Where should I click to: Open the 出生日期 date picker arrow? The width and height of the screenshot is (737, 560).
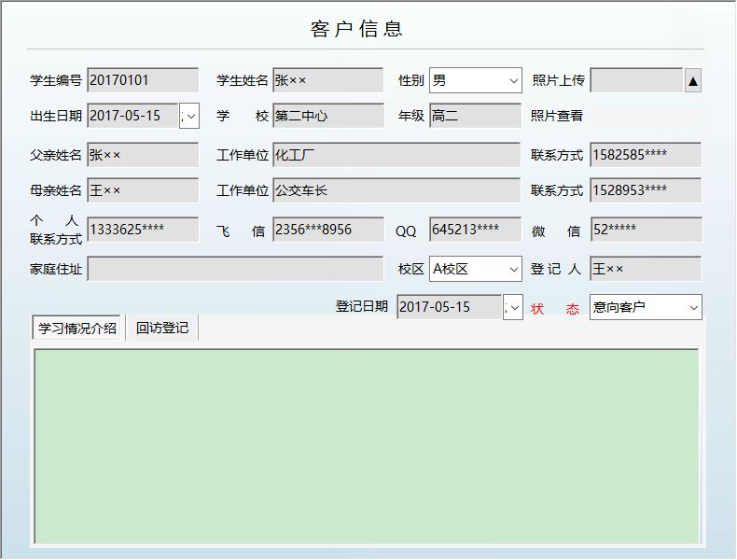[189, 116]
